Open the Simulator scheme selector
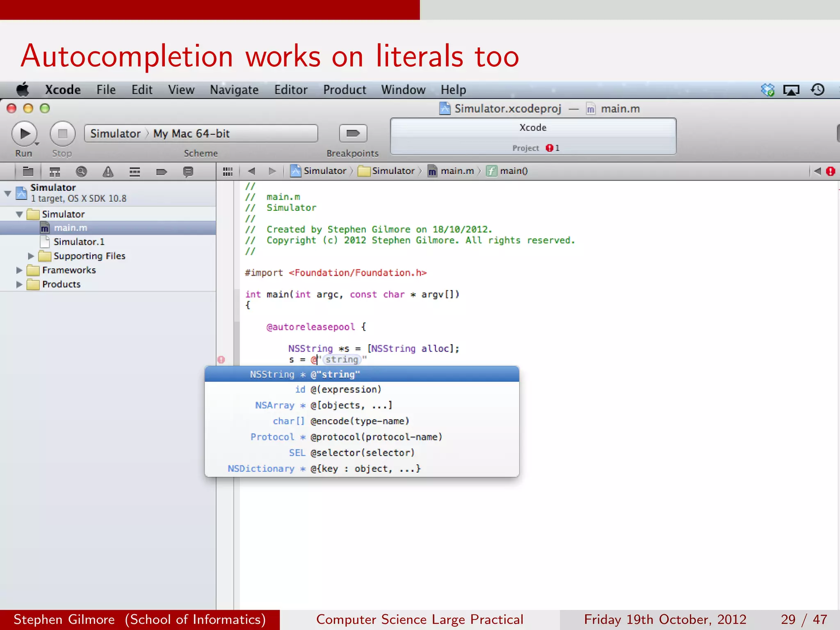This screenshot has width=840, height=630. tap(115, 134)
